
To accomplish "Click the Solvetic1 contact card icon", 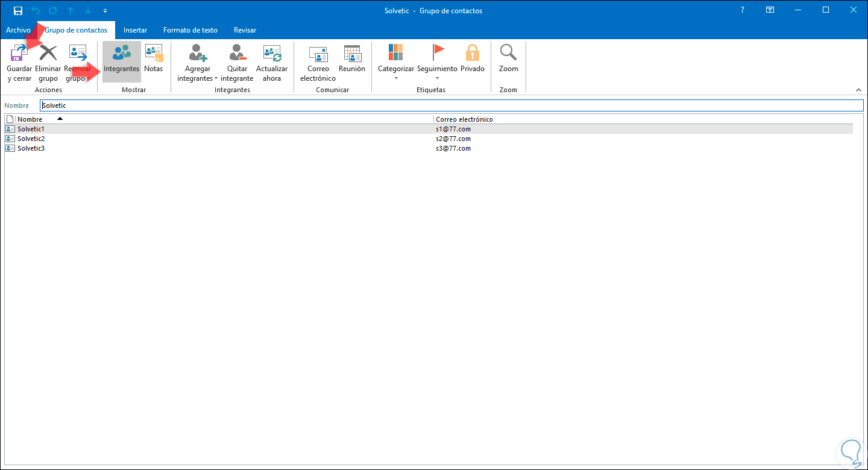I will pos(10,129).
